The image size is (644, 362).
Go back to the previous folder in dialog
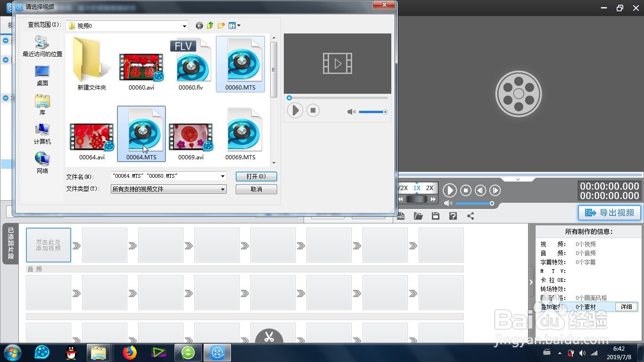199,26
